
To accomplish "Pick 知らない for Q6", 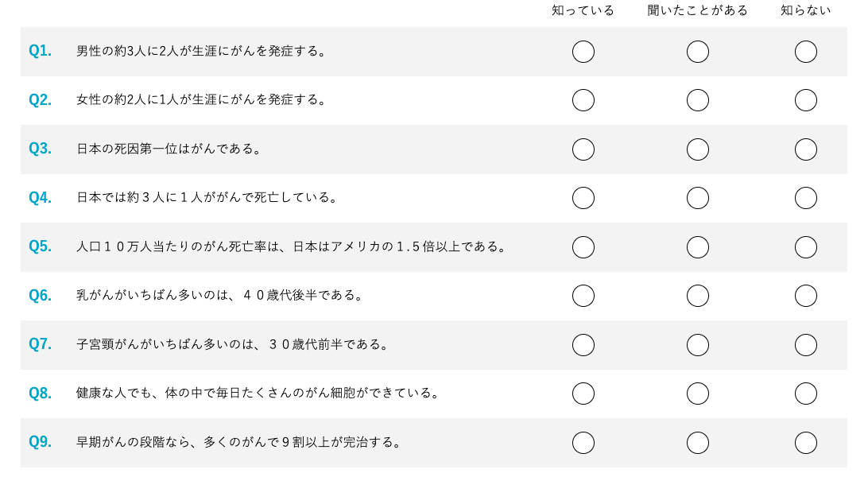I will 806,296.
